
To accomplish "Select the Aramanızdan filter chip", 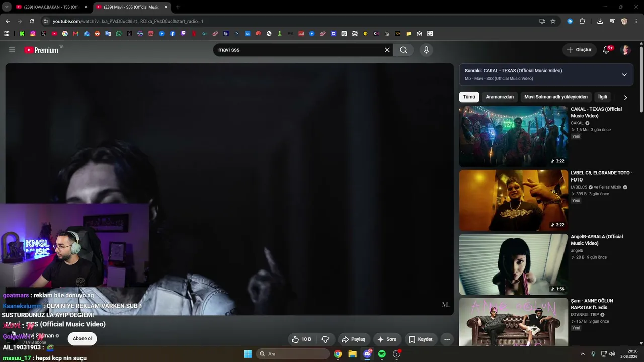I will 500,97.
